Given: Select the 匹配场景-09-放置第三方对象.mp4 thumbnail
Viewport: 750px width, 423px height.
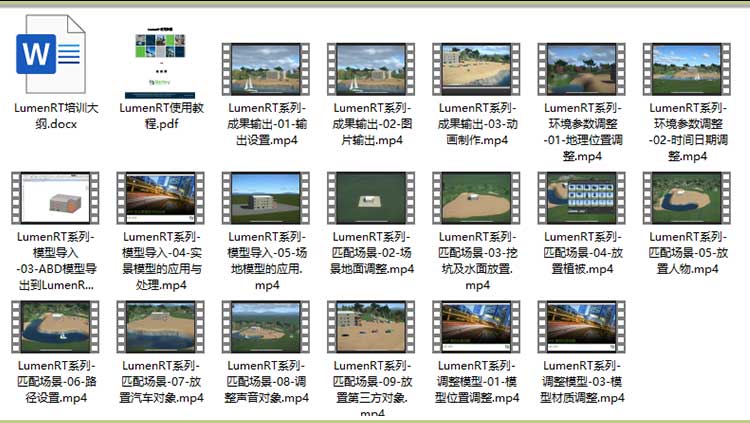Looking at the screenshot, I should 371,327.
